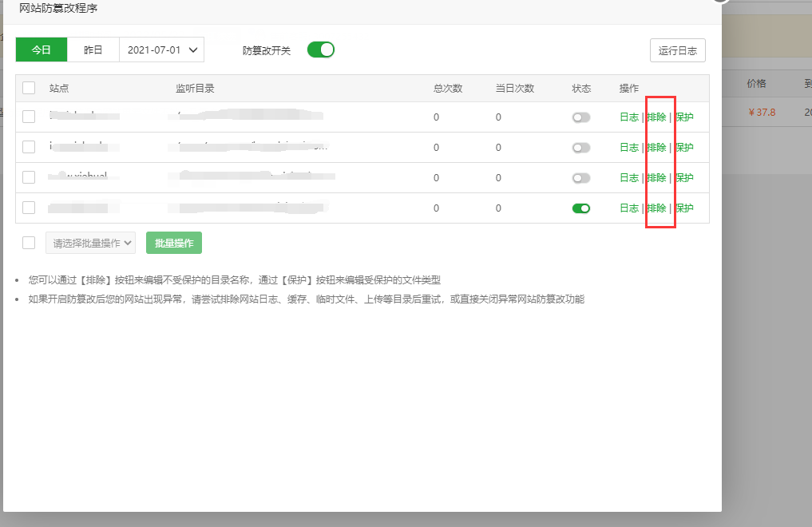Select the fourth site row checkbox

(x=29, y=208)
